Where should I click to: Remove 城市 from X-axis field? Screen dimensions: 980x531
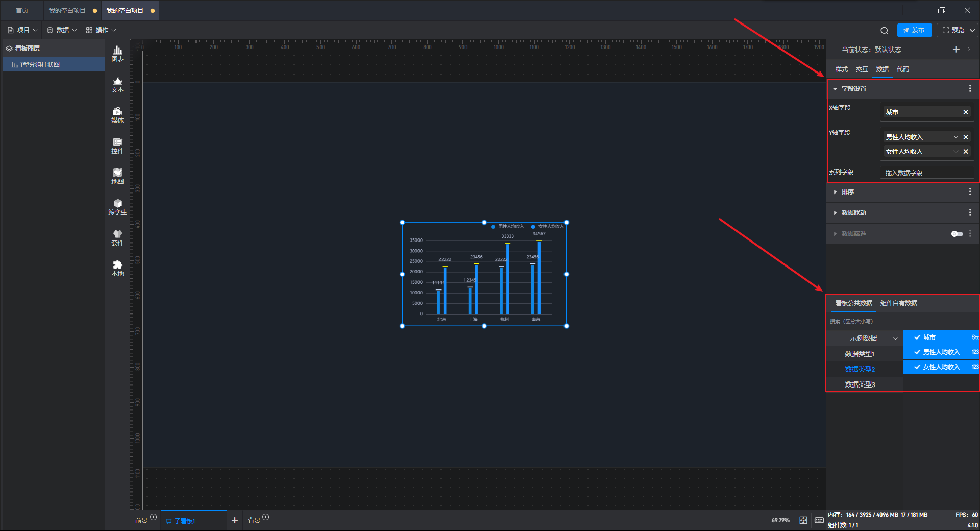coord(966,112)
